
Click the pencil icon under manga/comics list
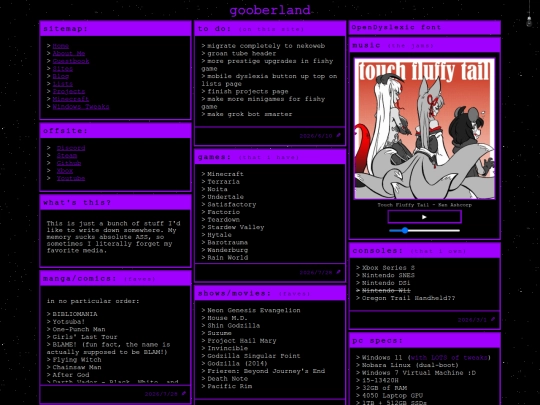pyautogui.click(x=184, y=393)
